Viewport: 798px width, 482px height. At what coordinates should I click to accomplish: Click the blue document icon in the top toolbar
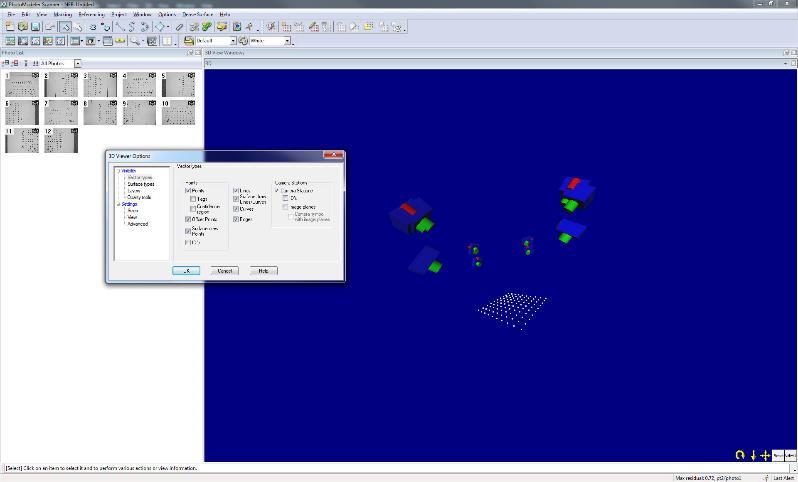tap(236, 26)
